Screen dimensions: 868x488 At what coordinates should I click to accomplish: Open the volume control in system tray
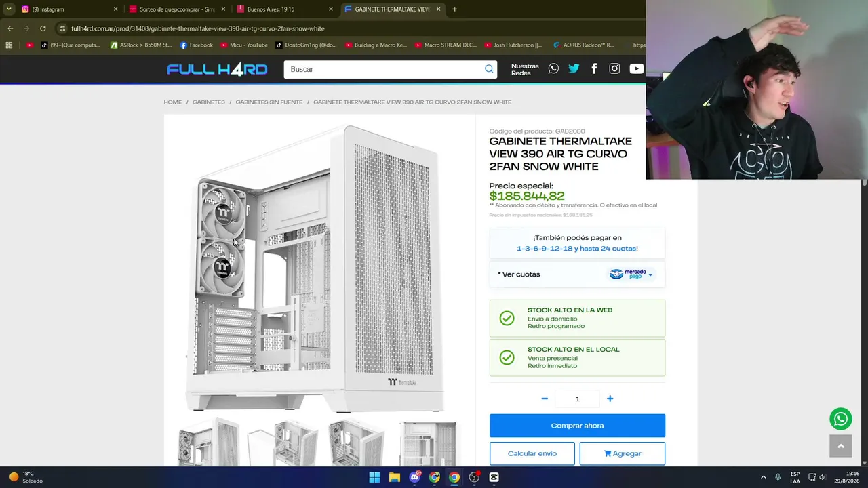click(x=823, y=477)
